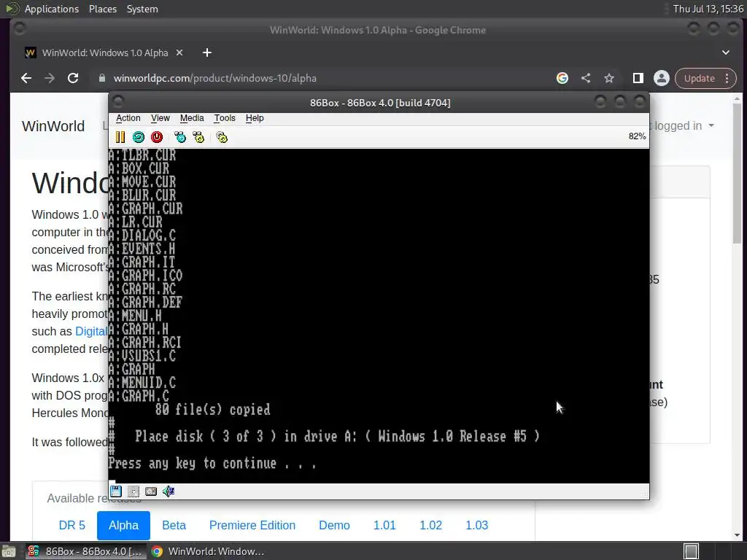Select the 1.03 release tab

(x=477, y=525)
